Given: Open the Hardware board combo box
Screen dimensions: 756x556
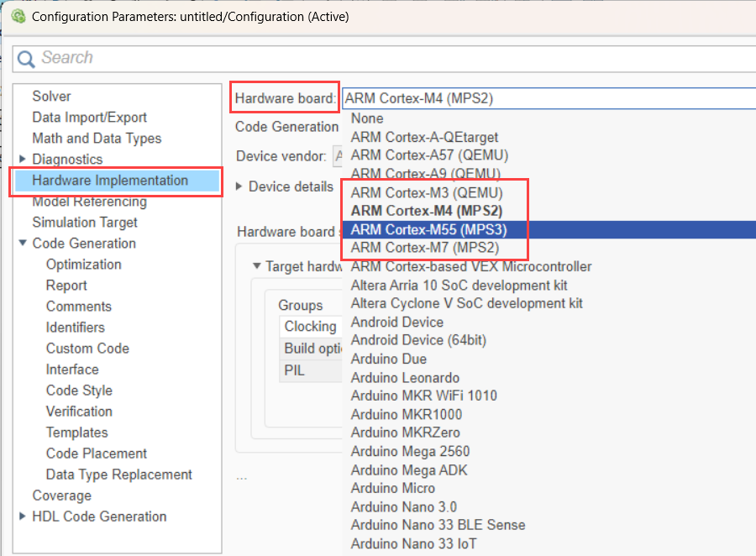Looking at the screenshot, I should click(x=546, y=98).
